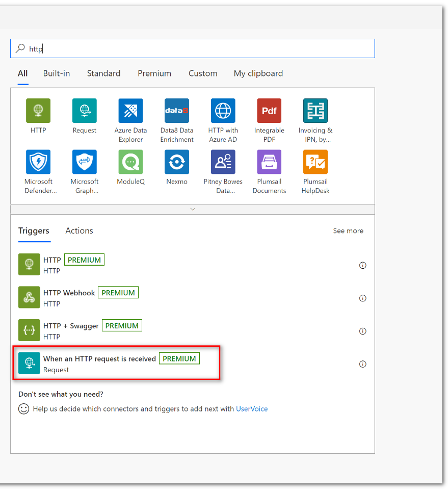Switch to the Premium tab
The height and width of the screenshot is (489, 448).
click(x=154, y=73)
